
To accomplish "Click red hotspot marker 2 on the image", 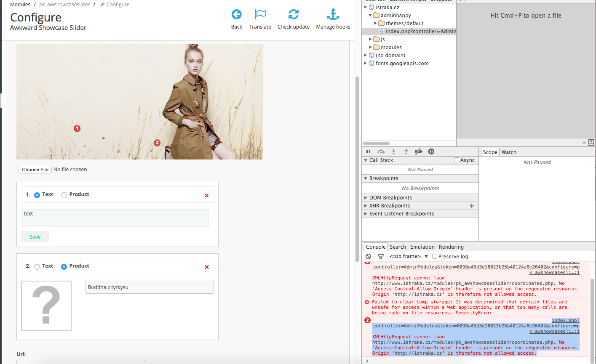I will point(157,143).
